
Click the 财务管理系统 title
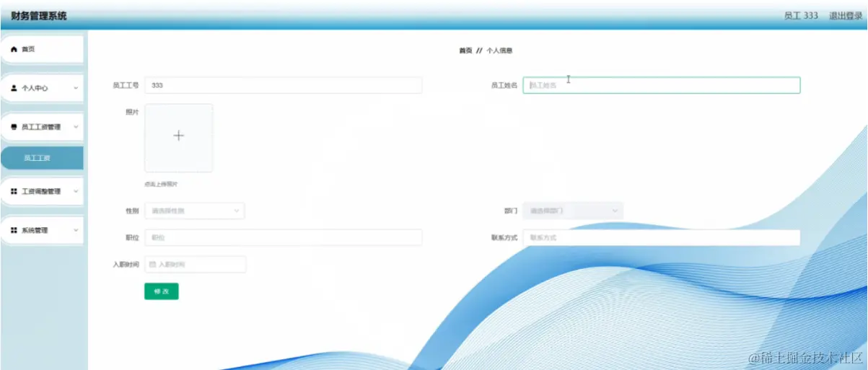coord(39,15)
